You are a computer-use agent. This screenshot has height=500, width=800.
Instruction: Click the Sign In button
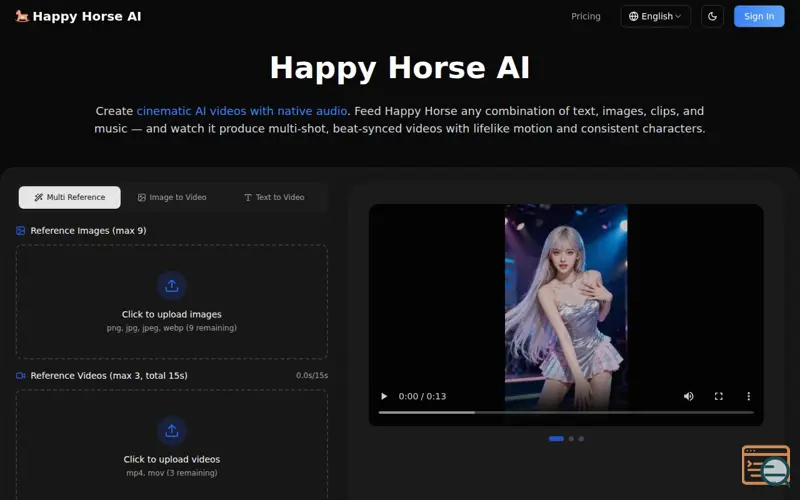[x=759, y=16]
